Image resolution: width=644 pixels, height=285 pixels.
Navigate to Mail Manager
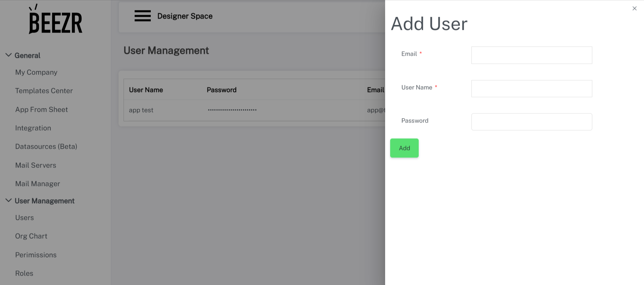click(38, 184)
